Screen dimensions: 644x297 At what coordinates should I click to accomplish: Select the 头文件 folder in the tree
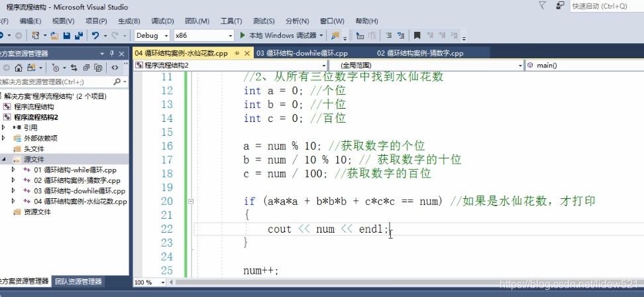click(x=34, y=148)
